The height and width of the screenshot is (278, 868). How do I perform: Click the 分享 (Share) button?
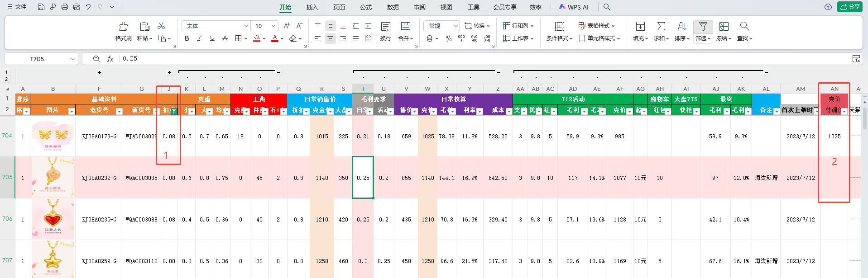pyautogui.click(x=850, y=7)
